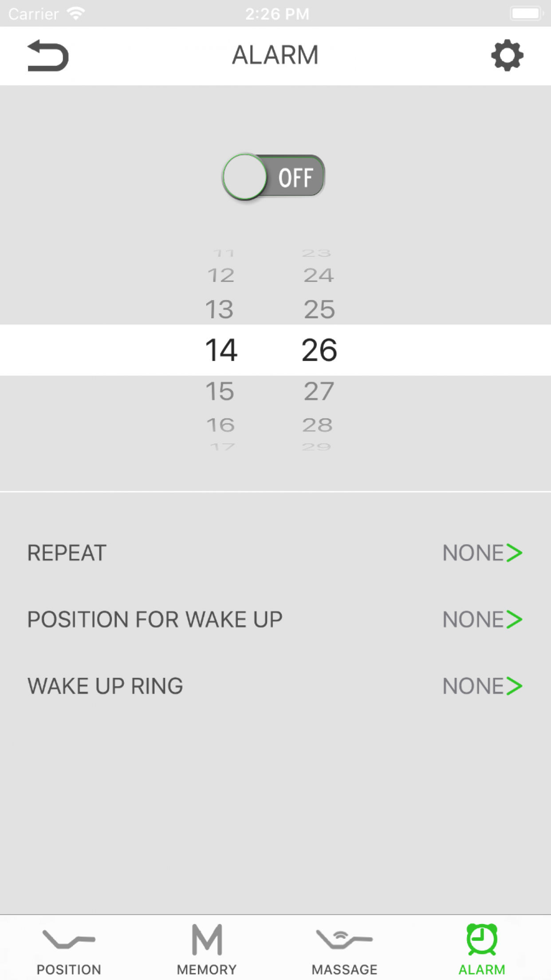Open the WAKE UP RING setting
The image size is (551, 980).
click(x=105, y=686)
